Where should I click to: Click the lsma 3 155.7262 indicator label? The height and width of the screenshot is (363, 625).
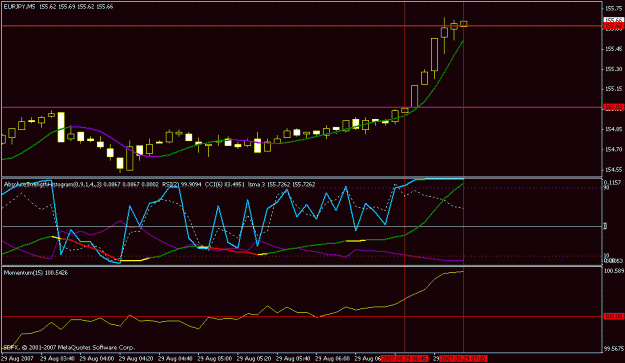click(281, 184)
